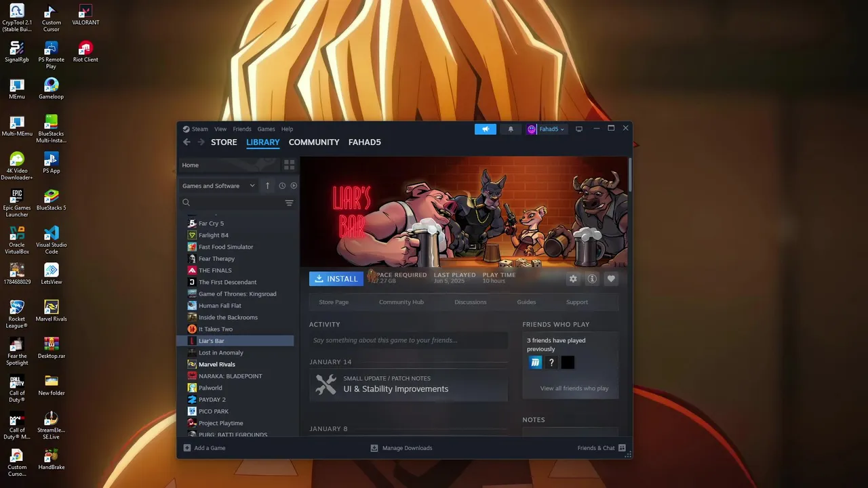Image resolution: width=868 pixels, height=488 pixels.
Task: Open Manage Downloads
Action: click(x=401, y=448)
